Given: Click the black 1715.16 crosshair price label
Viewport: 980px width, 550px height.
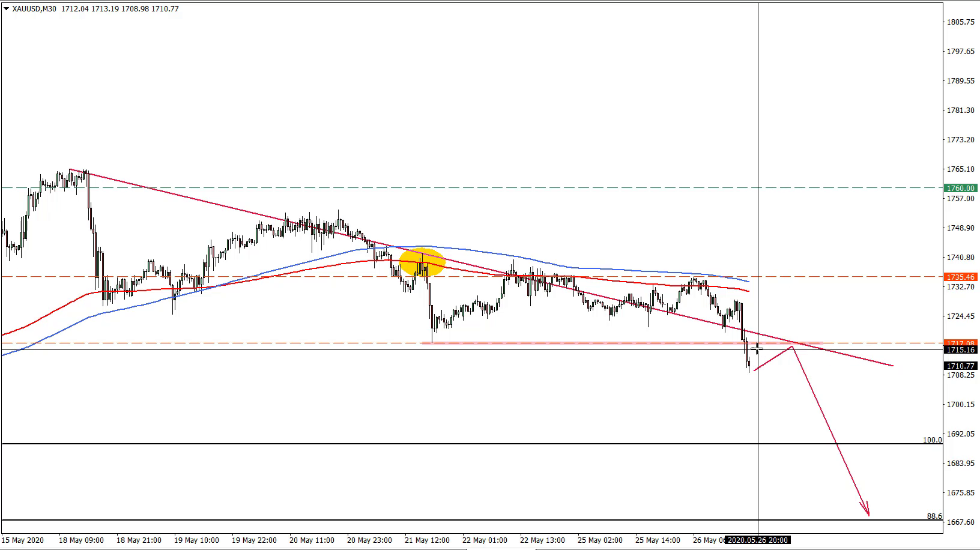Looking at the screenshot, I should click(x=961, y=350).
